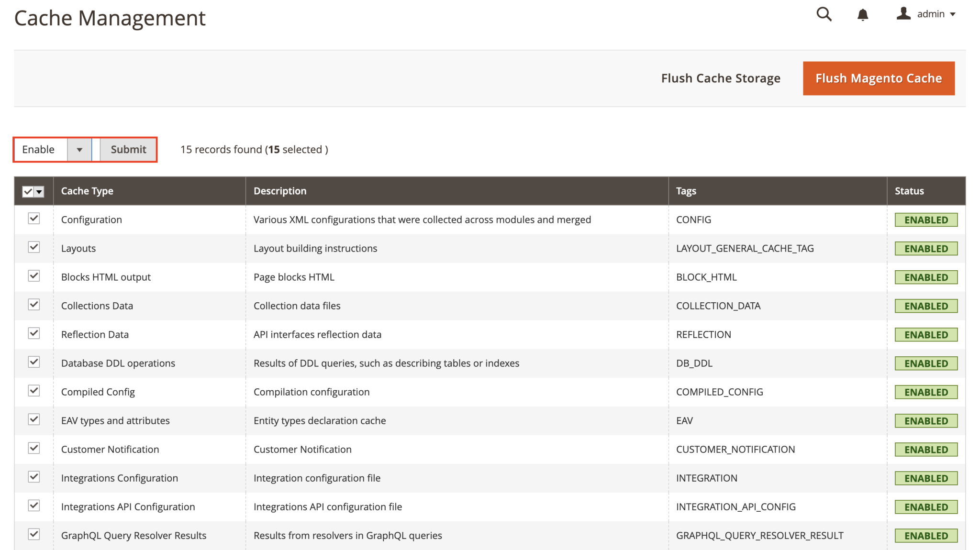Screen dimensions: 980x550
Task: Click the Flush Magento Cache button
Action: pos(878,78)
